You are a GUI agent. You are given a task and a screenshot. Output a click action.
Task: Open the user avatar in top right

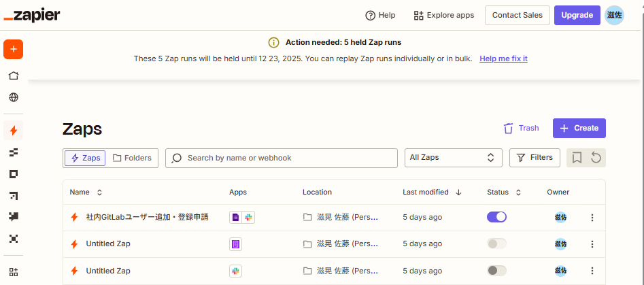[614, 15]
